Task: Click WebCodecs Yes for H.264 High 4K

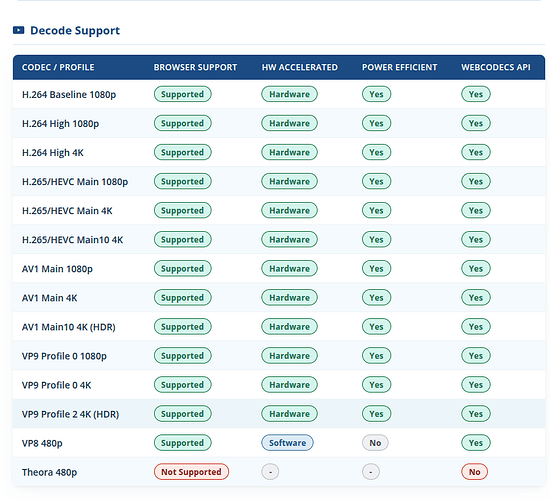Action: [476, 152]
